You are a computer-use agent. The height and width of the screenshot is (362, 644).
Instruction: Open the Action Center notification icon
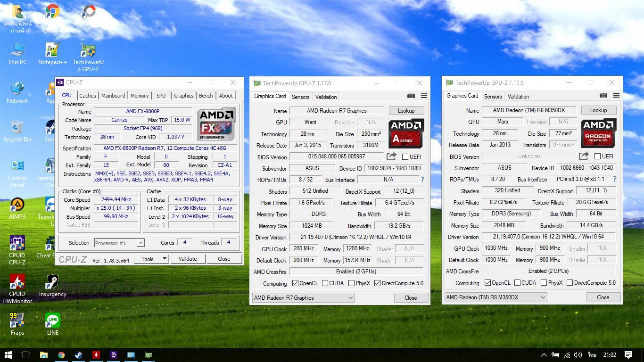[x=628, y=355]
